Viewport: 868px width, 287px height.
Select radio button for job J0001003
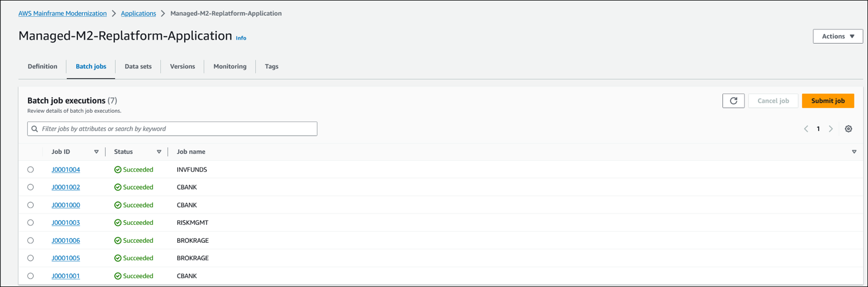[31, 223]
